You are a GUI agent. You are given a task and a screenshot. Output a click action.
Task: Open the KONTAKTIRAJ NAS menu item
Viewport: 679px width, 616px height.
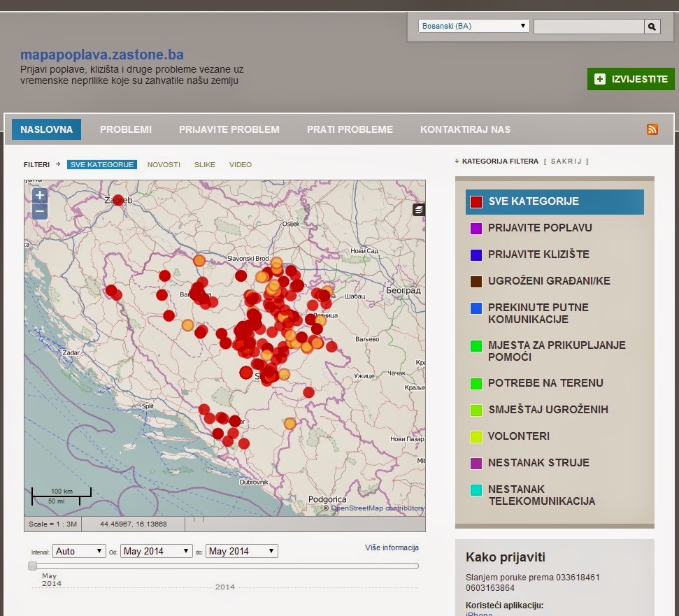465,129
